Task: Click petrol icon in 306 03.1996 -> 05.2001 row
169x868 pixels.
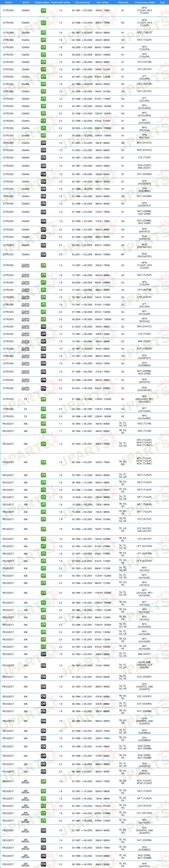Action: (43, 625)
